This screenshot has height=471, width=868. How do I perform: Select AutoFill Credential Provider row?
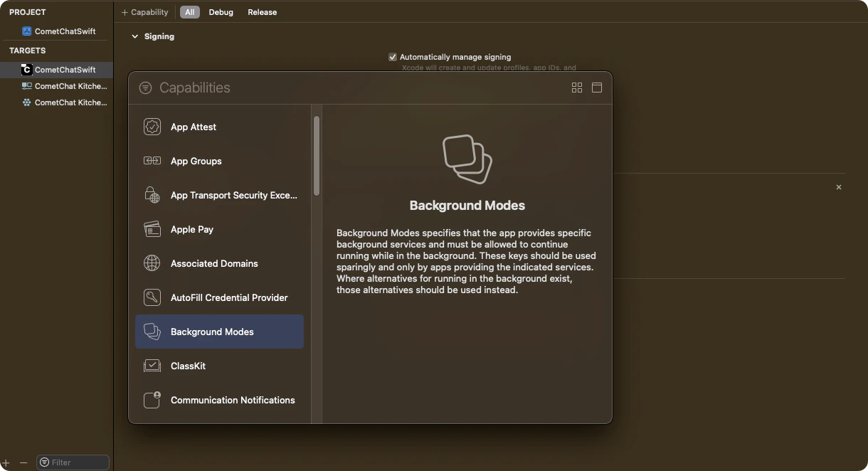point(220,297)
